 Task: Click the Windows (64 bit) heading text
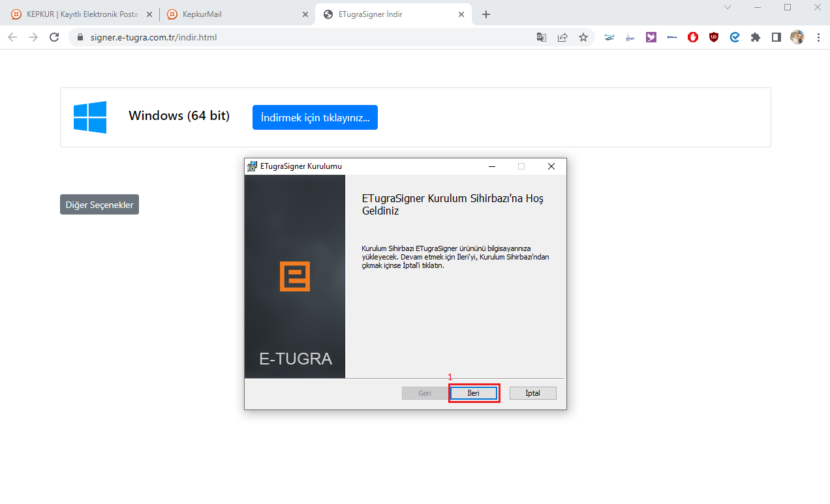click(x=179, y=116)
